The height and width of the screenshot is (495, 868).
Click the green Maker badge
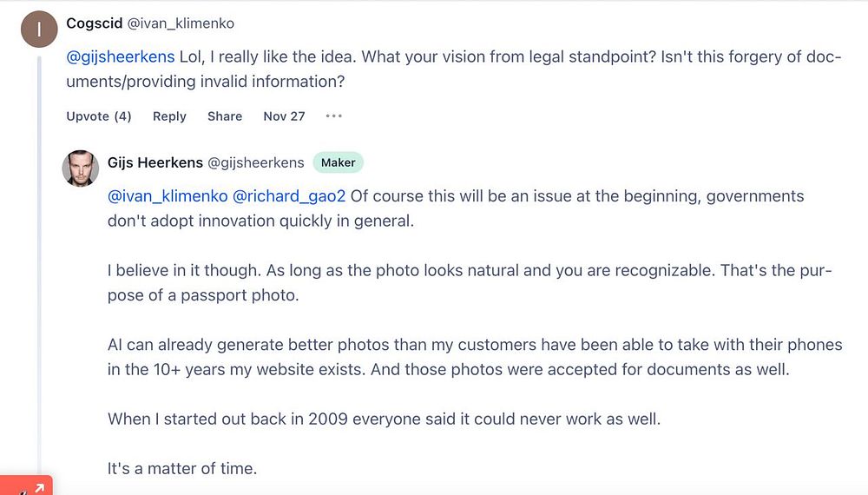338,162
